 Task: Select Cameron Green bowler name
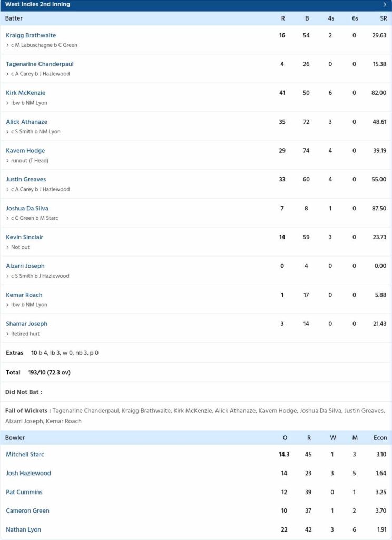(x=27, y=510)
